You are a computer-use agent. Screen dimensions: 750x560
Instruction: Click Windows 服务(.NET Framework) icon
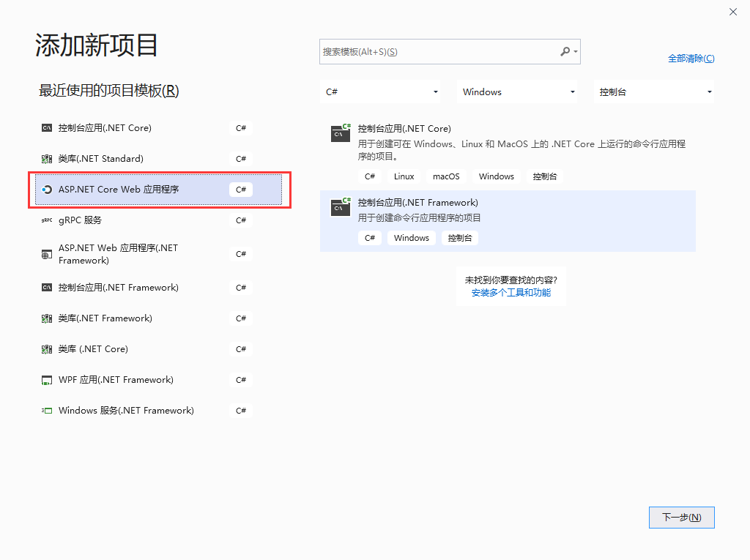click(46, 411)
